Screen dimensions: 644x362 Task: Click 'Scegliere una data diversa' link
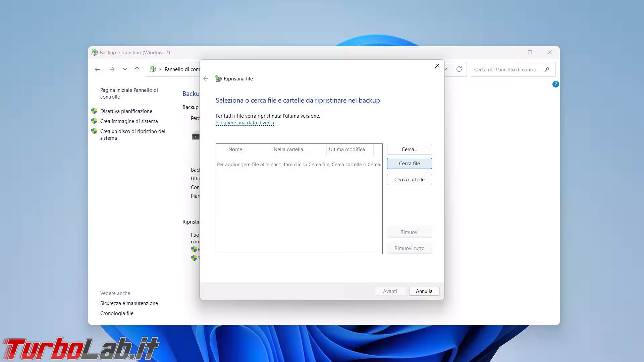coord(245,123)
